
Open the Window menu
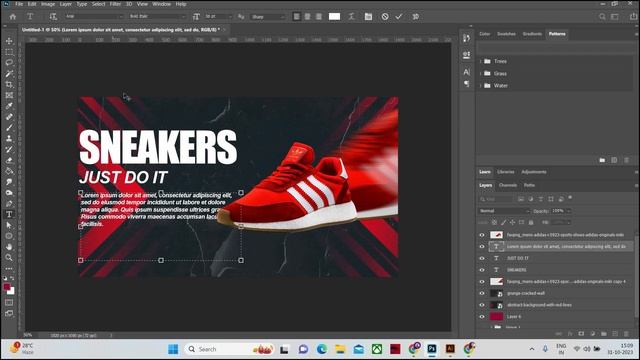[x=162, y=4]
